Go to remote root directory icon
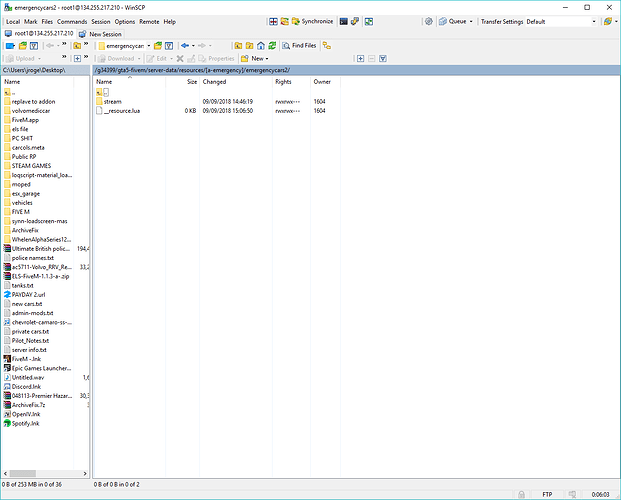Viewport: 621px width, 500px height. 249,46
